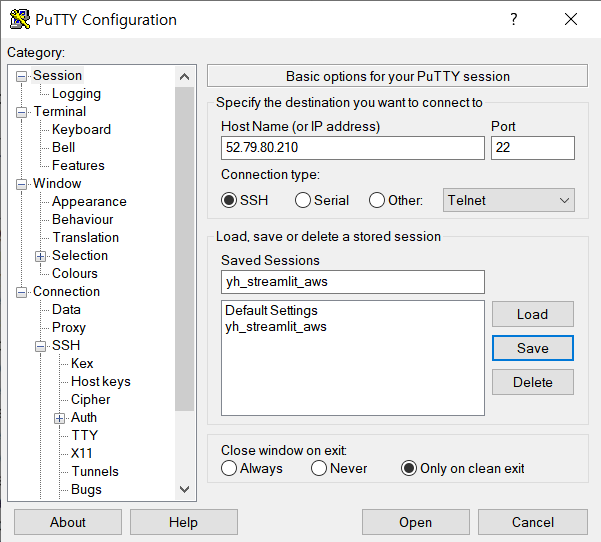Open the Telnet connection type dropdown
Viewport: 601px width, 542px height.
(x=509, y=200)
